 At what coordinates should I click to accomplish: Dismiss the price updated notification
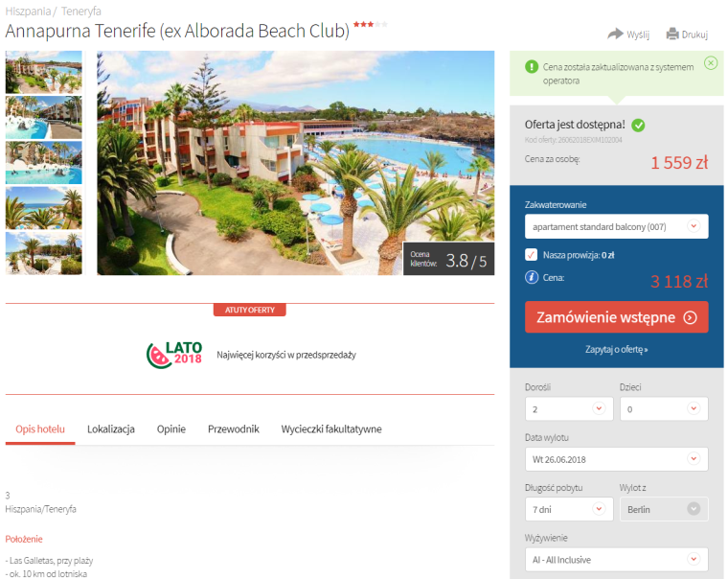[711, 62]
